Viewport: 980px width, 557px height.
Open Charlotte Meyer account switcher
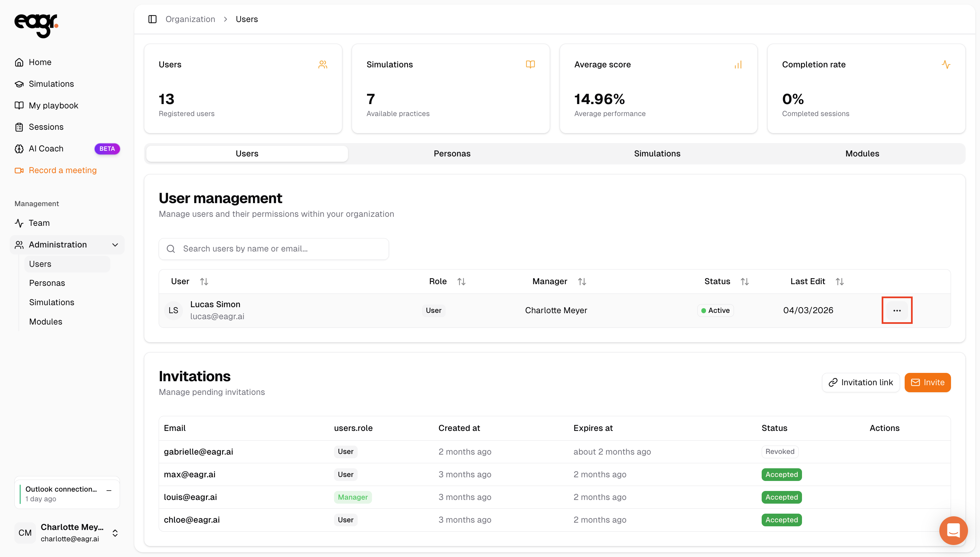click(x=115, y=533)
